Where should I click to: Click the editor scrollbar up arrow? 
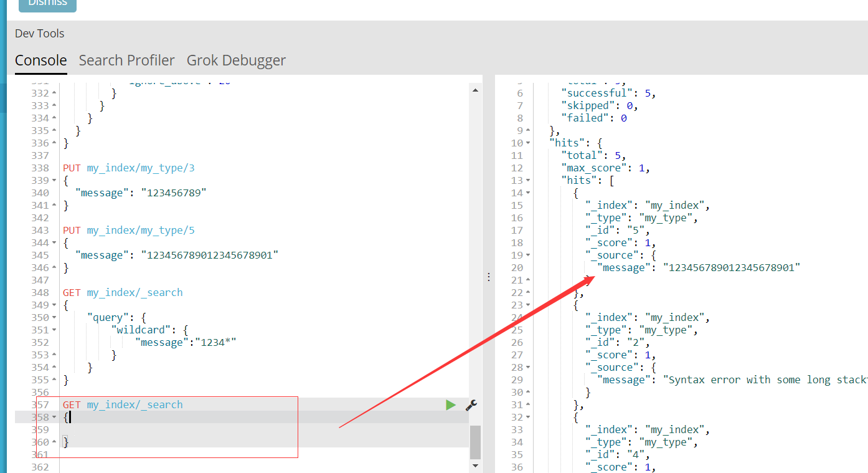tap(476, 90)
